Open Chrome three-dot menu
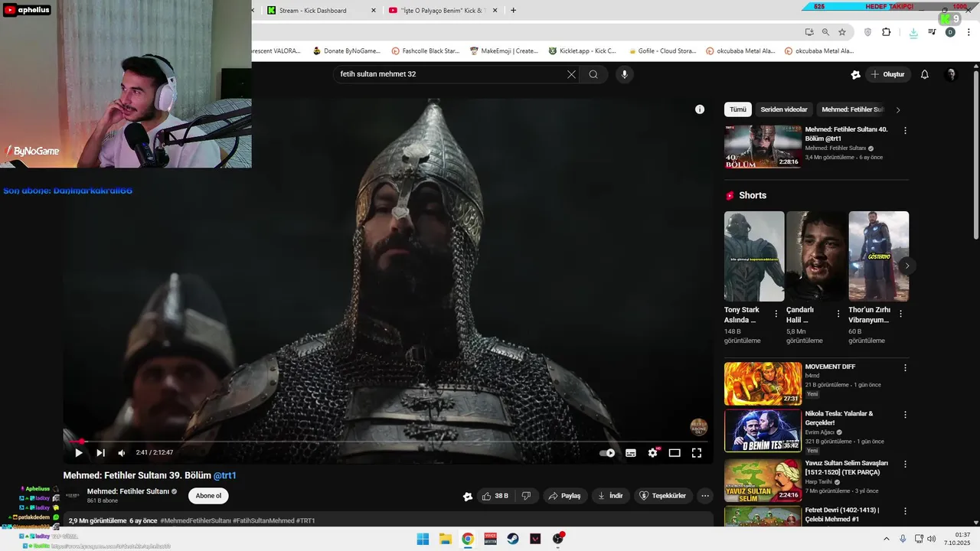 tap(969, 32)
